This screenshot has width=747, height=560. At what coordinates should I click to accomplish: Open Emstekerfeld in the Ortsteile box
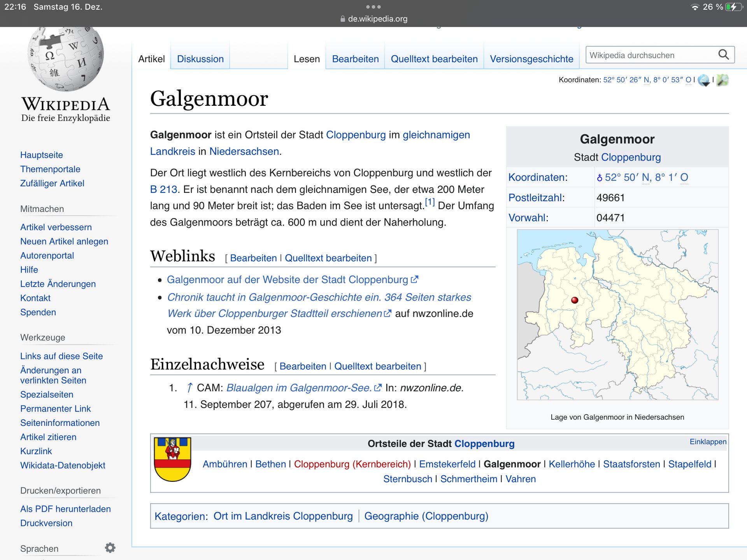pyautogui.click(x=447, y=464)
